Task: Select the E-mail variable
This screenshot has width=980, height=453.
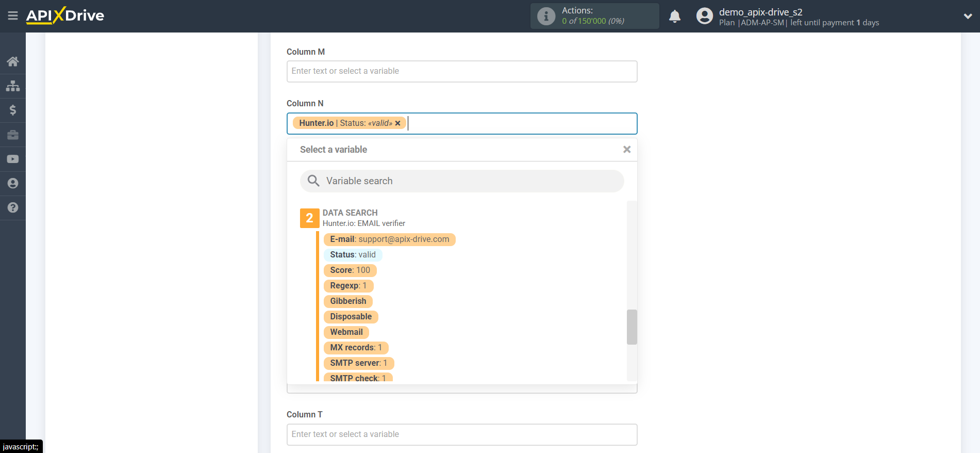Action: click(x=389, y=239)
